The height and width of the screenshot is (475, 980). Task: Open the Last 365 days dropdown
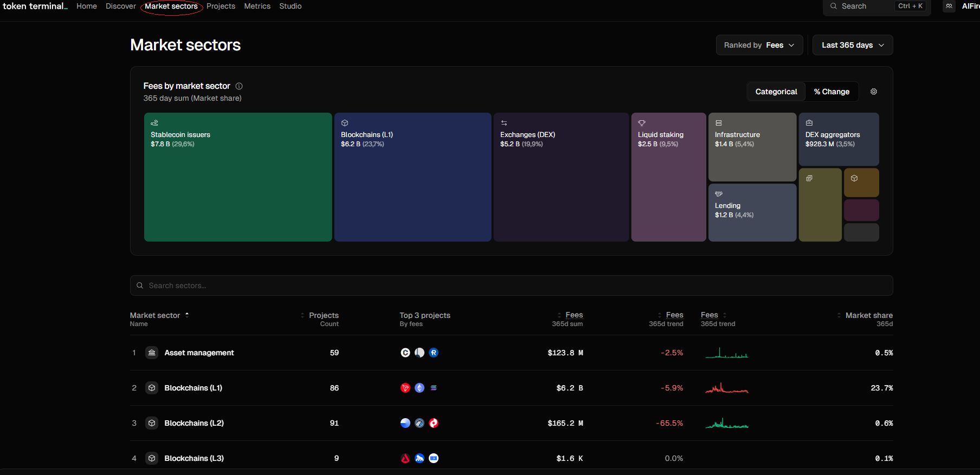pos(852,45)
